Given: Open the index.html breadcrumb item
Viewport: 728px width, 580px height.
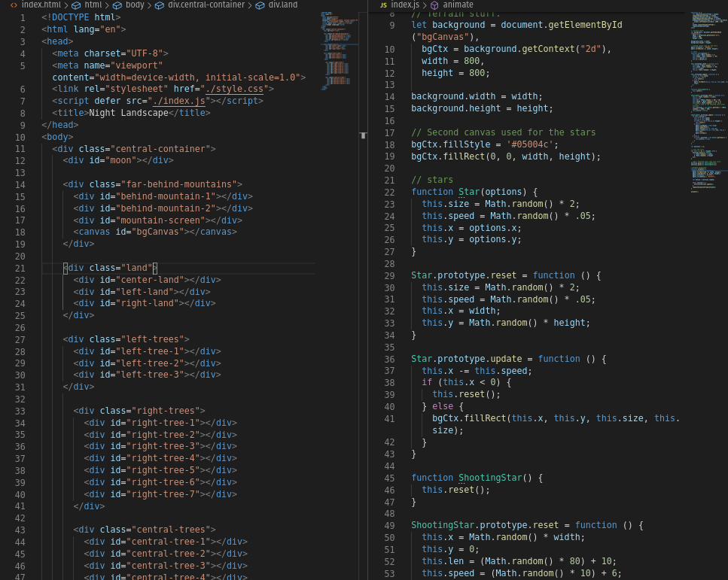Looking at the screenshot, I should [41, 5].
